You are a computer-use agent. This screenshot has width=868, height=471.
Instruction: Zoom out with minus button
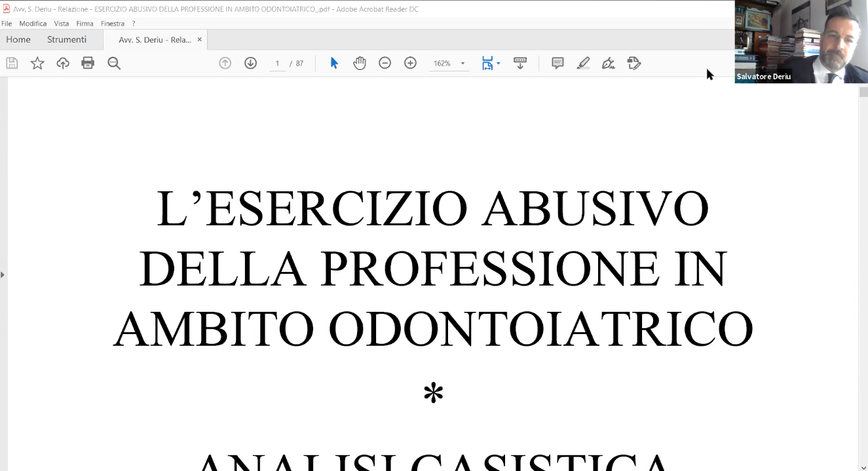click(385, 63)
